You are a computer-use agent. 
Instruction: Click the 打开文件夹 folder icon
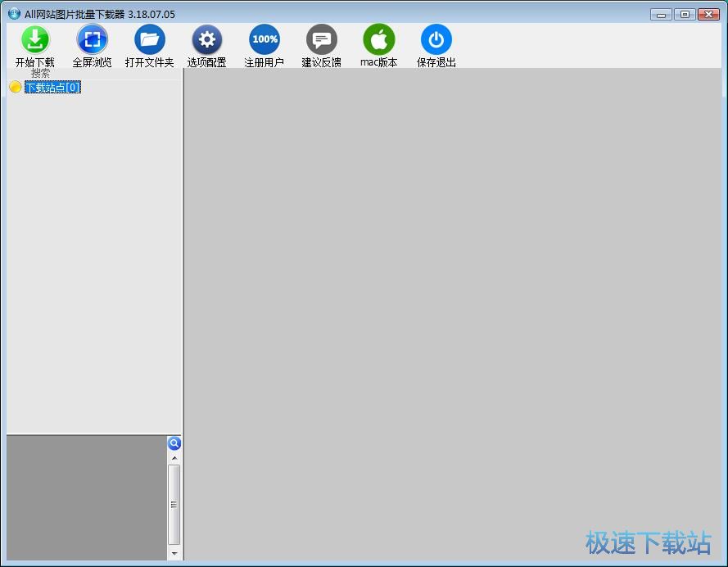[x=150, y=40]
